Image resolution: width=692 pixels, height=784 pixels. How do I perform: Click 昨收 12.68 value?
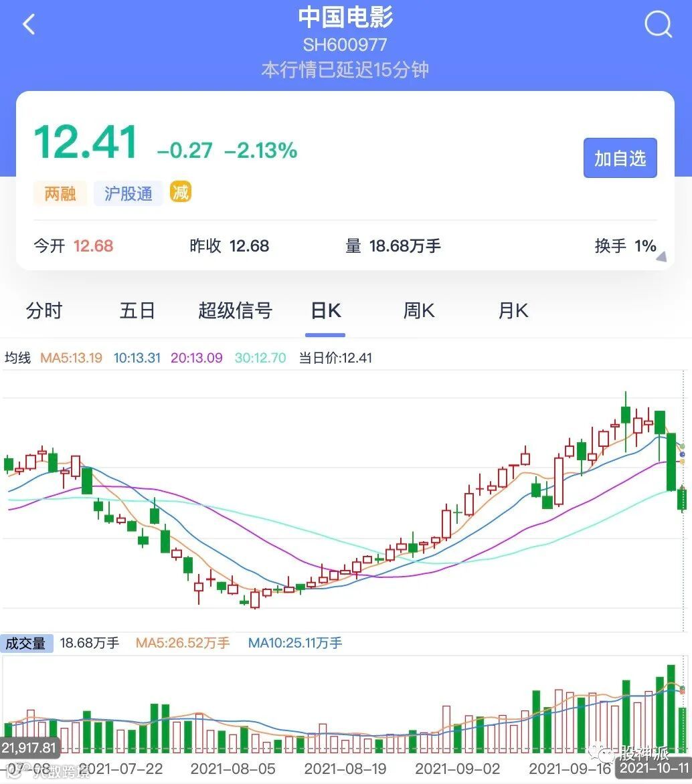(x=229, y=246)
